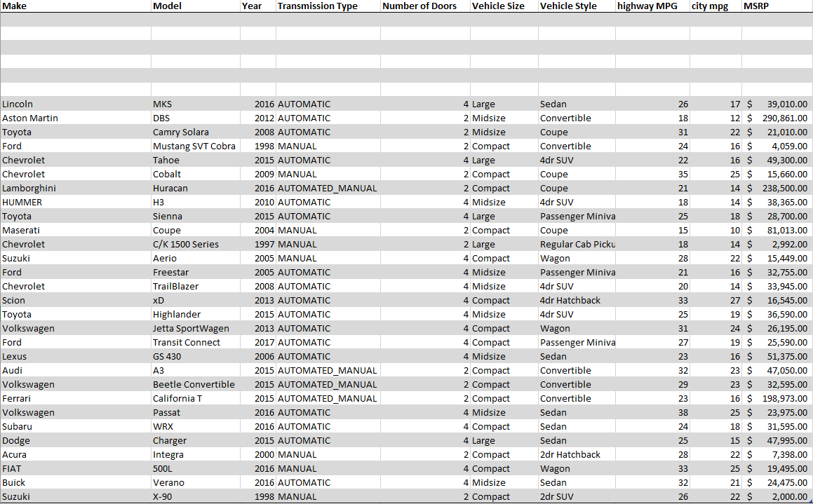Click the Cobalt model cell

tap(196, 174)
